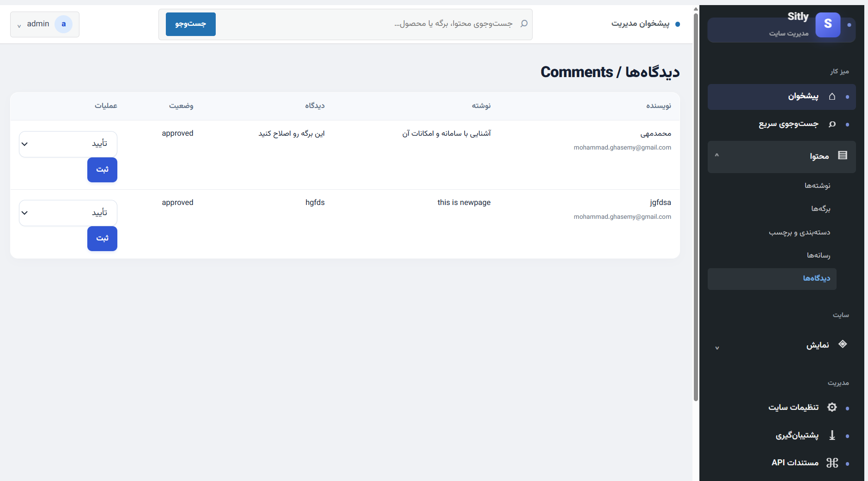
Task: Click ثبت button for jgfdsa comment
Action: (x=102, y=239)
